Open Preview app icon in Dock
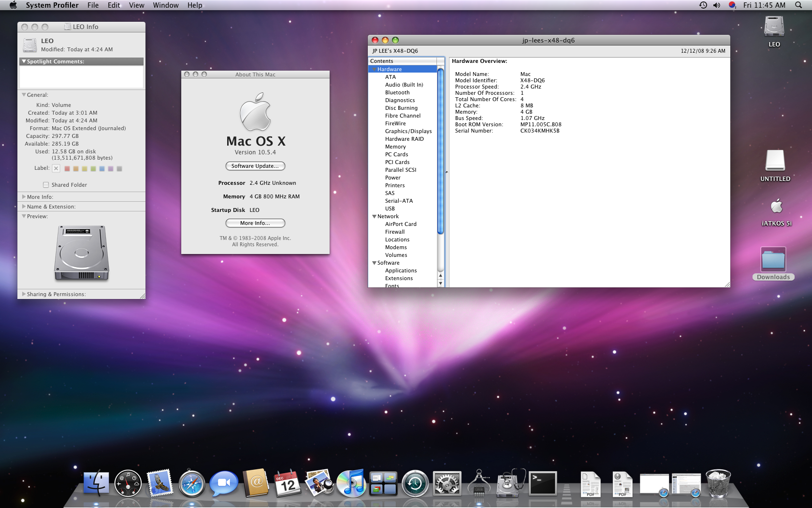Image resolution: width=812 pixels, height=508 pixels. (319, 483)
